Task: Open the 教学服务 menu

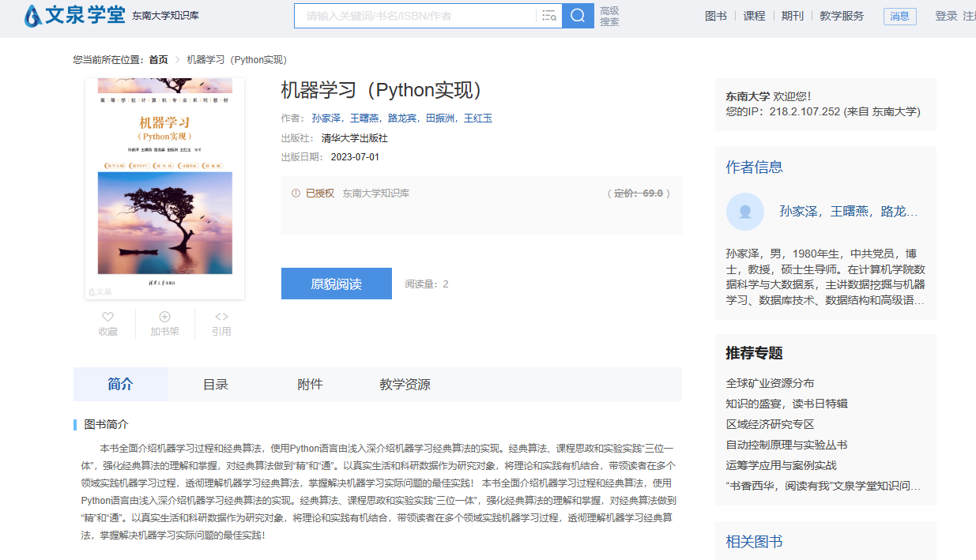Action: [x=842, y=16]
